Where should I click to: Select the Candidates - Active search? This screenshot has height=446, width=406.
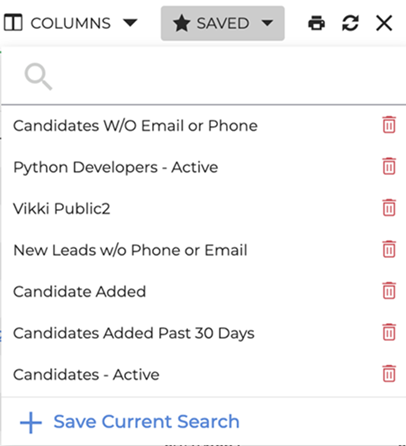click(86, 374)
